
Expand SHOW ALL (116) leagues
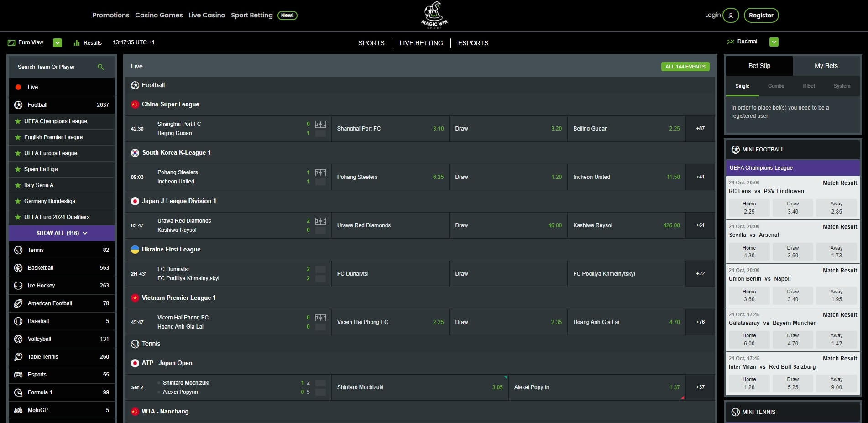tap(62, 233)
